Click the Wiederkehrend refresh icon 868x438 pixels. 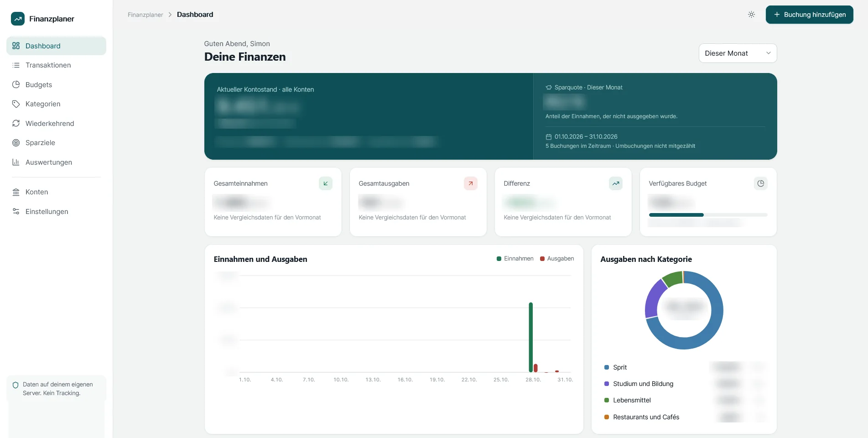click(16, 123)
